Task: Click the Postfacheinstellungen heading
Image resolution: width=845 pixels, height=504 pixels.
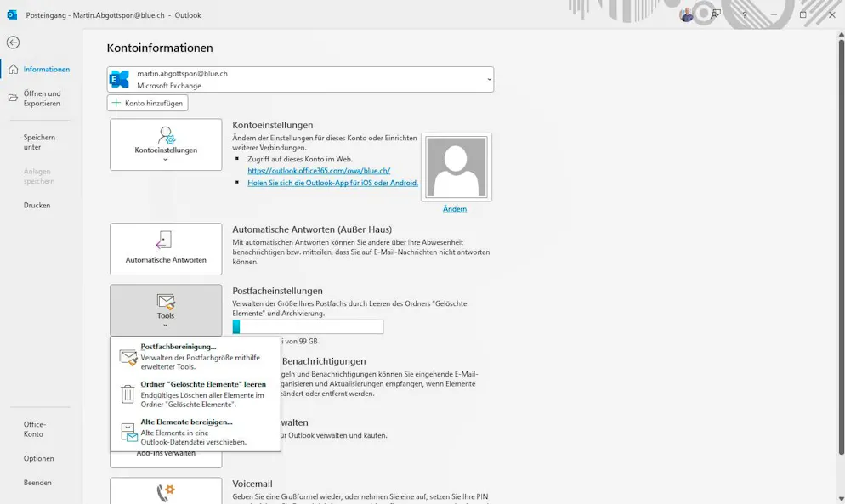Action: pyautogui.click(x=277, y=291)
